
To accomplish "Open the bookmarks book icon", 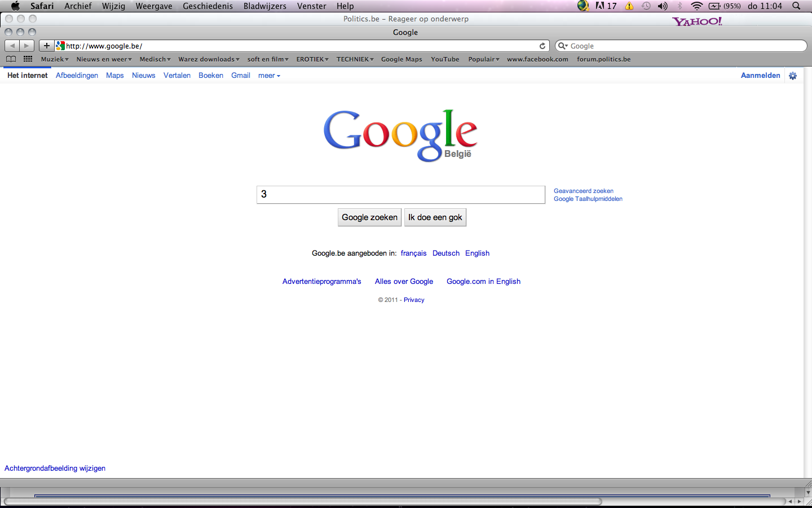I will (x=11, y=59).
